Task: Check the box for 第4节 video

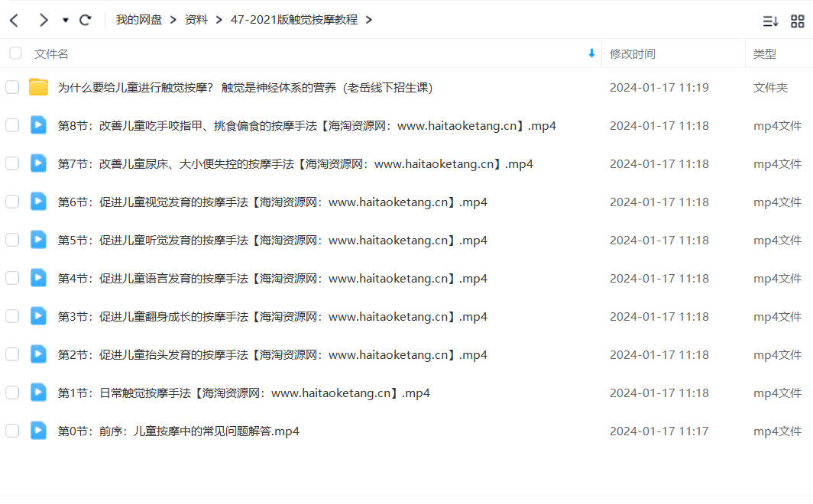Action: click(x=12, y=278)
